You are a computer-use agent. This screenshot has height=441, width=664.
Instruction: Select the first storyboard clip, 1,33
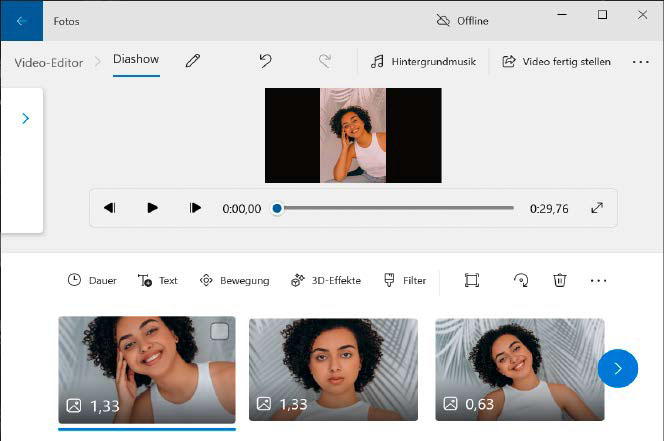[147, 370]
